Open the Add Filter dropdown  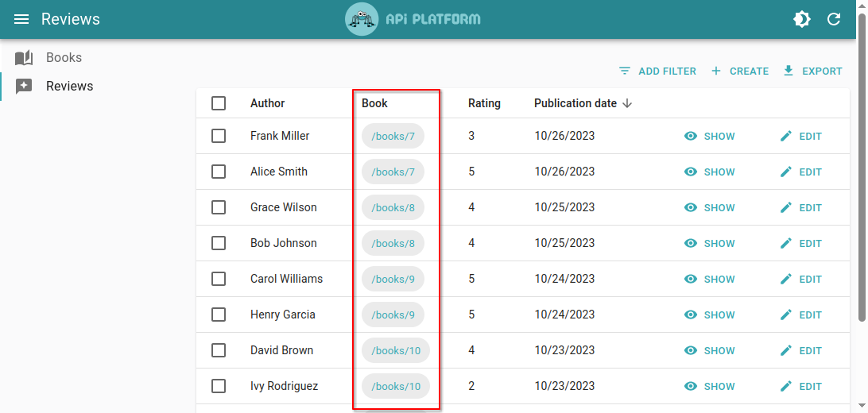657,71
